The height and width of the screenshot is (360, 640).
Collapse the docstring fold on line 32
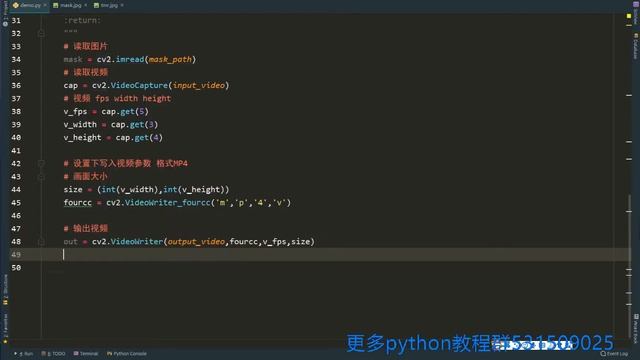click(x=41, y=33)
